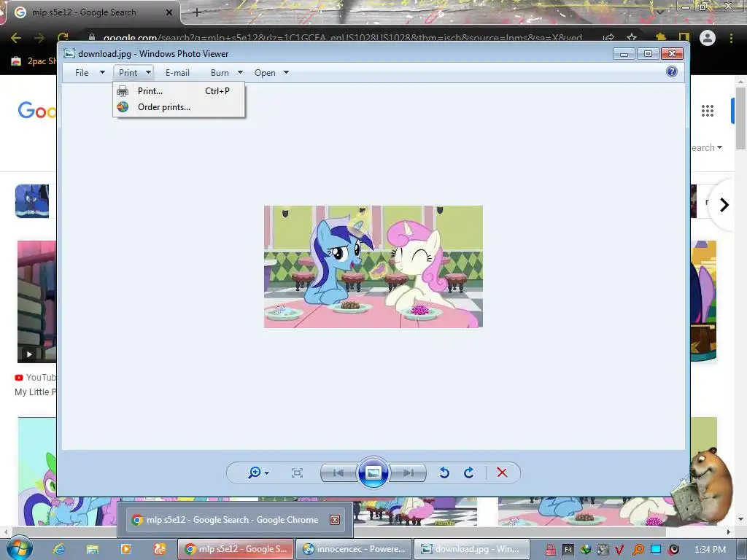Delete the photo with red X
The image size is (747, 560).
502,472
